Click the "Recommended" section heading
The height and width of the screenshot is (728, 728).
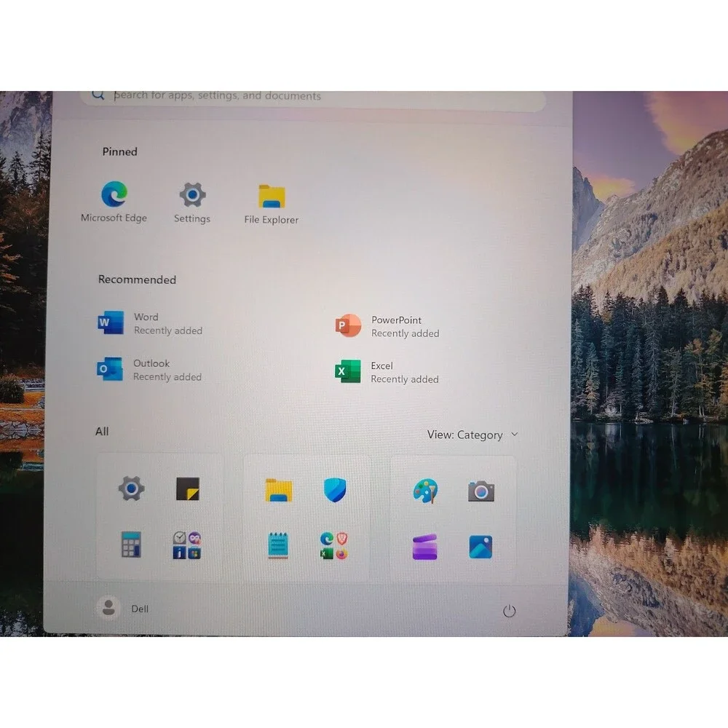(137, 280)
